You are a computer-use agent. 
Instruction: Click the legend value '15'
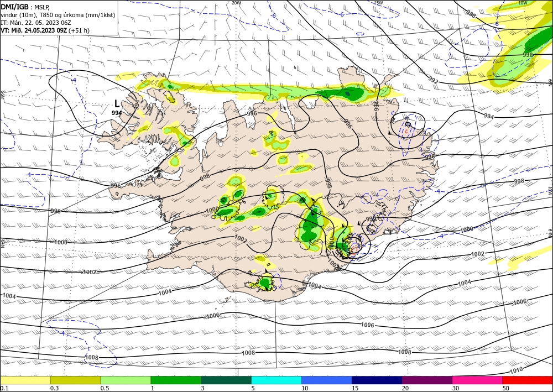click(x=355, y=388)
